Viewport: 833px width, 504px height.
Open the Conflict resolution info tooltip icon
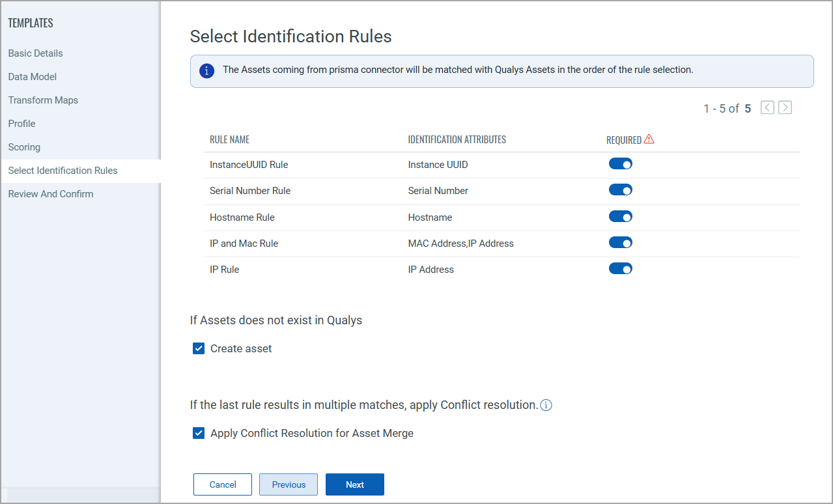[546, 405]
